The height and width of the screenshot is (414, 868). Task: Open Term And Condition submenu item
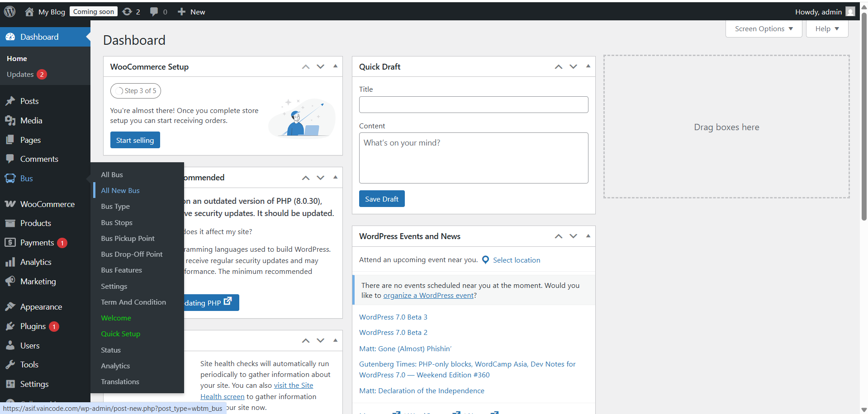[133, 302]
